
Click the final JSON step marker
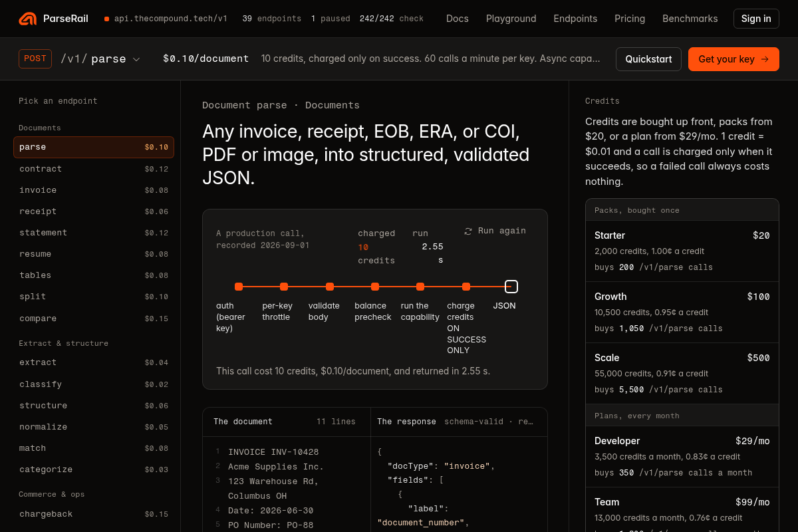point(511,287)
